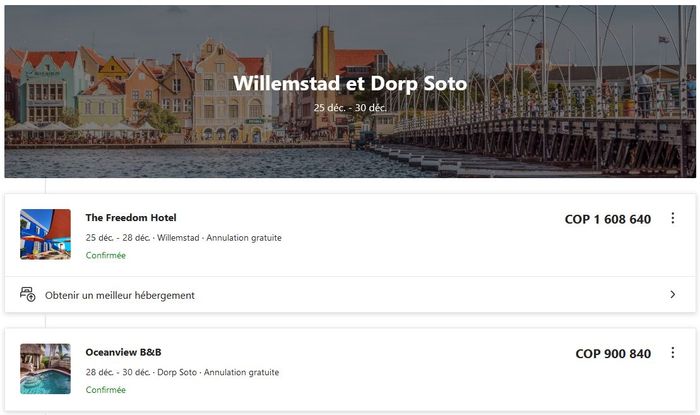Click 'Confirmée' status under Oceanview B&B

tap(106, 390)
